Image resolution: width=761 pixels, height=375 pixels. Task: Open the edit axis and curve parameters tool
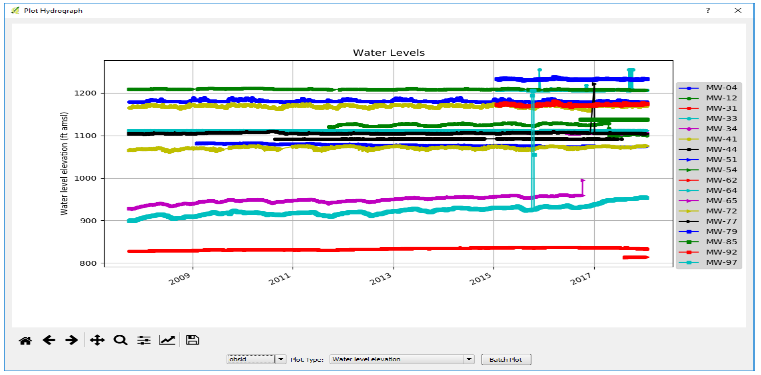(x=167, y=341)
